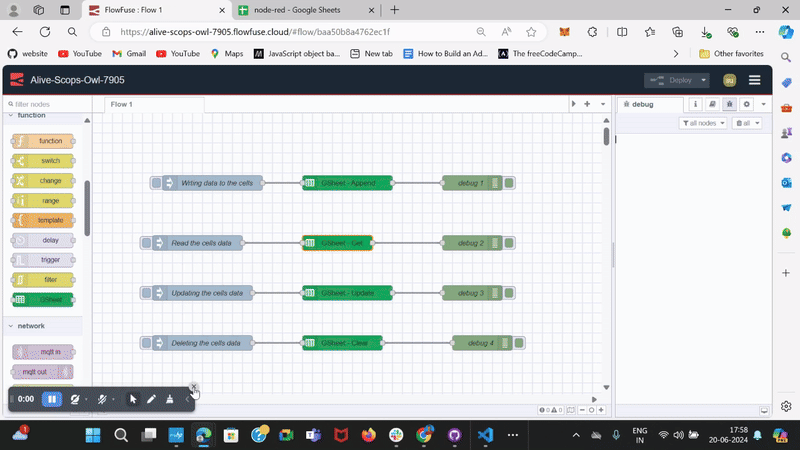Viewport: 800px width, 450px height.
Task: Open the sidebar info tab icon
Action: tap(696, 104)
